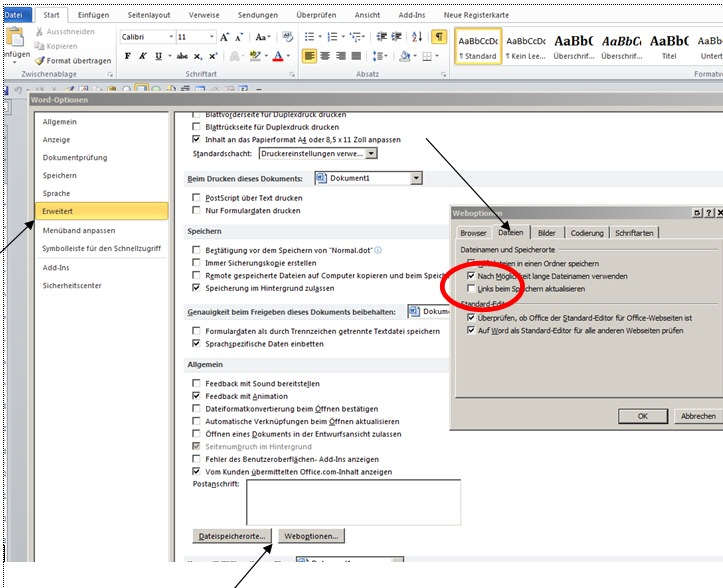Viewport: 723px width, 588px height.
Task: Apply superscript formatting
Action: coord(213,56)
